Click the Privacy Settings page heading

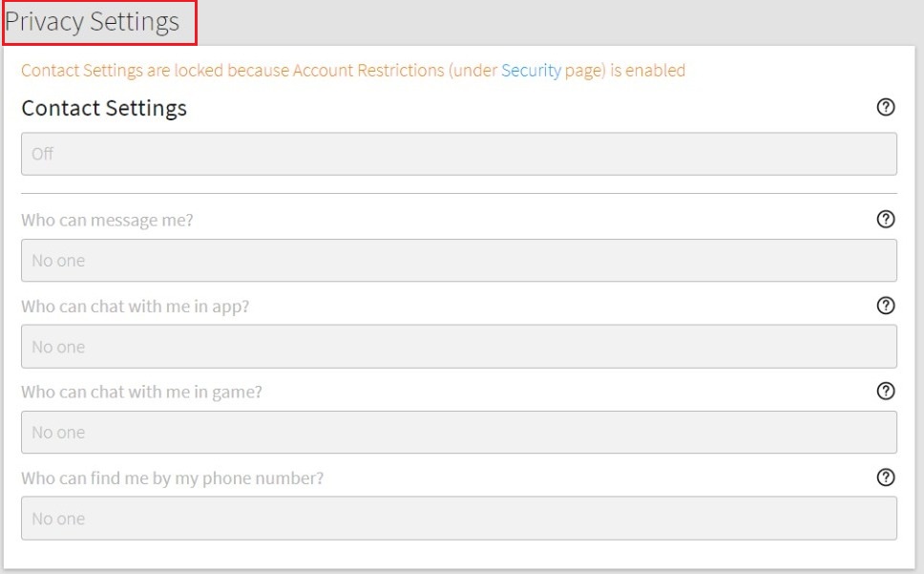point(93,22)
